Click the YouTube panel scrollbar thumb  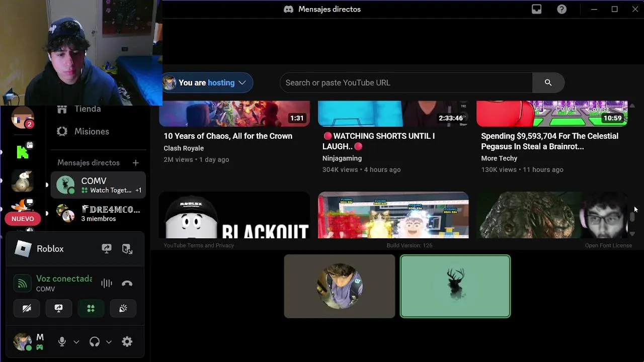click(x=632, y=217)
